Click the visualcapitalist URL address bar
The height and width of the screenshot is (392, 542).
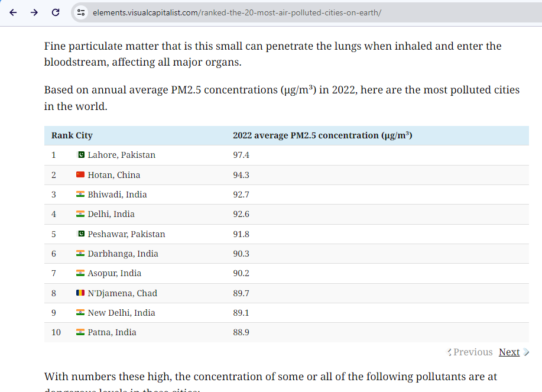[x=237, y=13]
